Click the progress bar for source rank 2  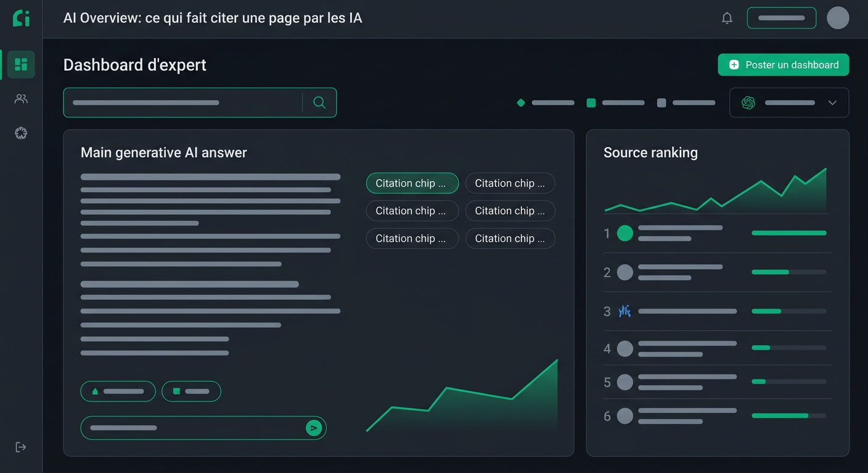click(789, 272)
